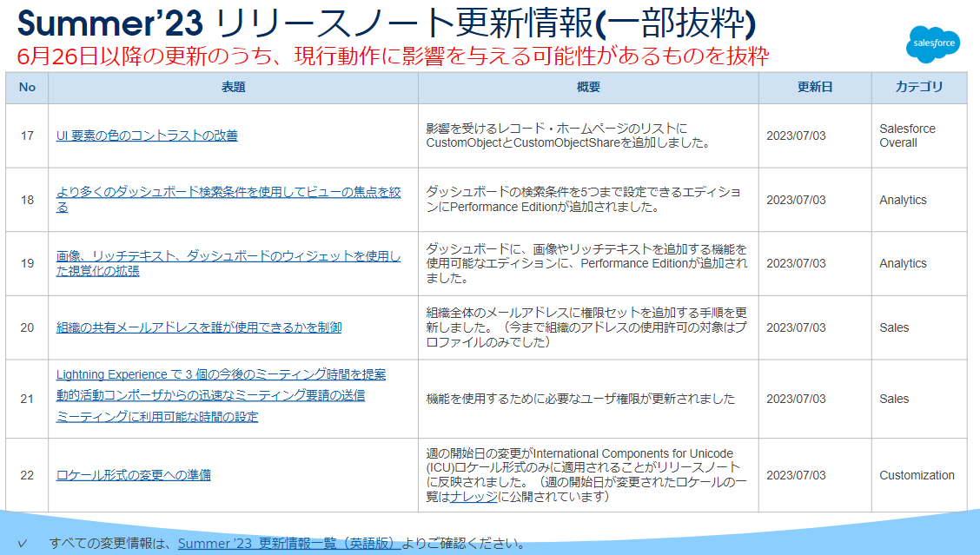Click the date 2023/07/03 in row 17
The width and height of the screenshot is (980, 555).
point(796,135)
